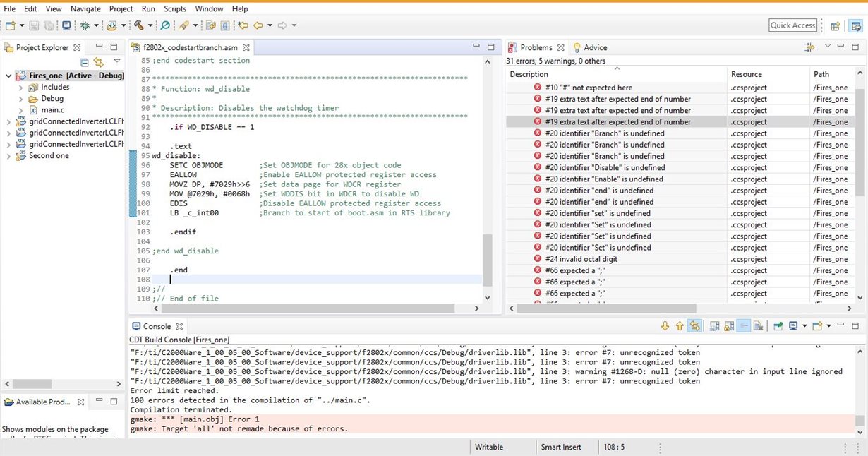
Task: Show previous console error up arrow
Action: pos(680,326)
